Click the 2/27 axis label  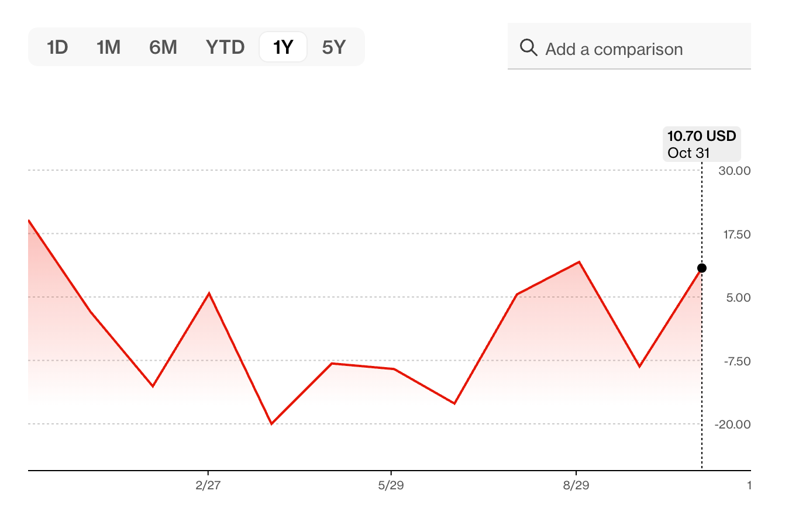click(x=209, y=485)
